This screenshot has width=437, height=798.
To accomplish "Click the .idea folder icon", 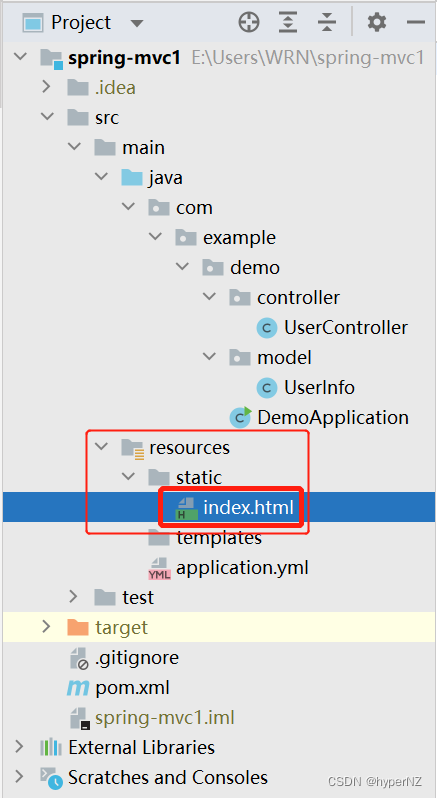I will (78, 88).
